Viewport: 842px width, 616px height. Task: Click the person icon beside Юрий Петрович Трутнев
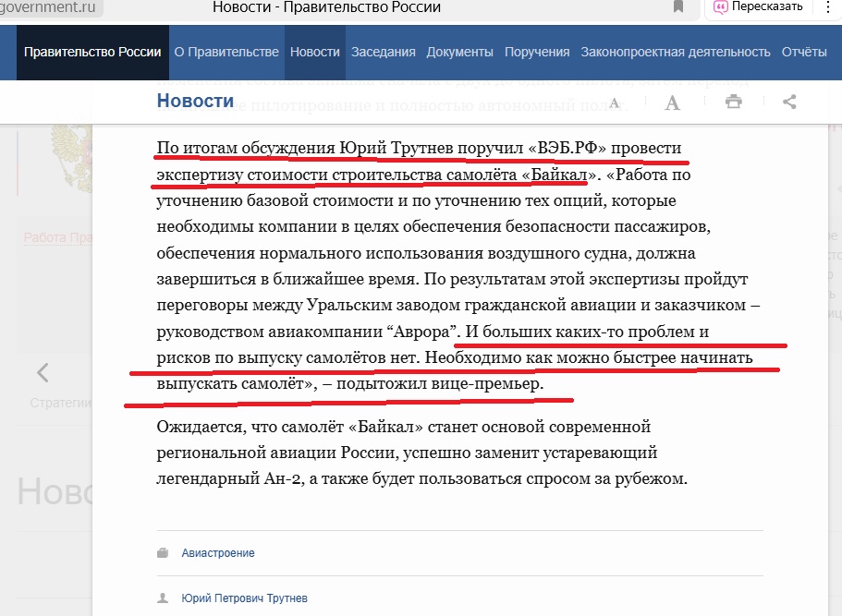click(163, 598)
